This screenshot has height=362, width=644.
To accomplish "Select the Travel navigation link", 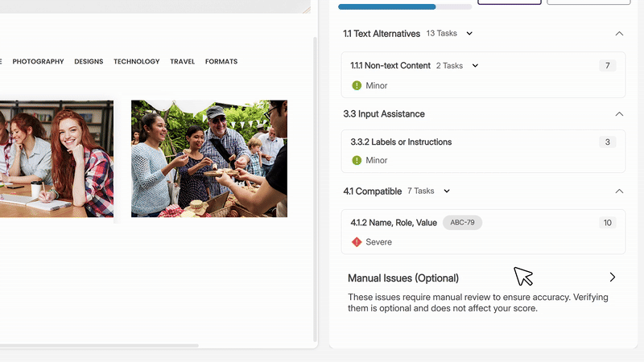I will click(x=182, y=62).
